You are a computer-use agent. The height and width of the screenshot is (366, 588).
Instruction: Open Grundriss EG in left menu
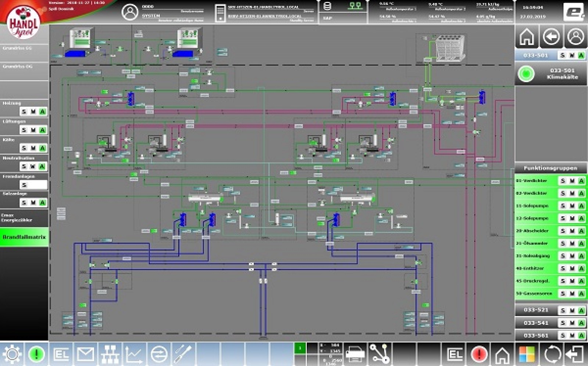(24, 53)
